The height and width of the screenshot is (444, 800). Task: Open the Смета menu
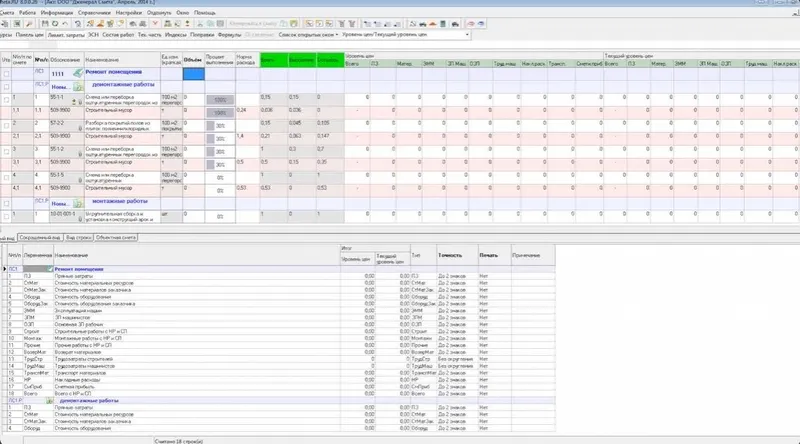tap(7, 12)
